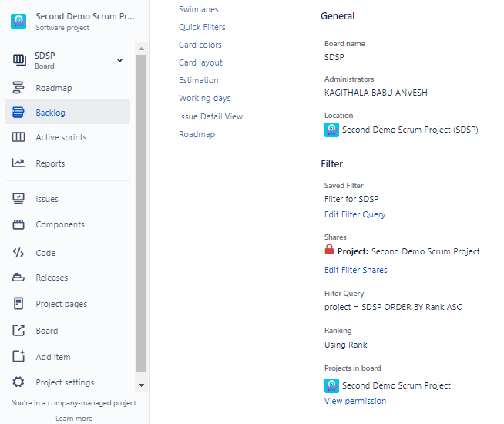Click the board name value SDSP

(334, 57)
